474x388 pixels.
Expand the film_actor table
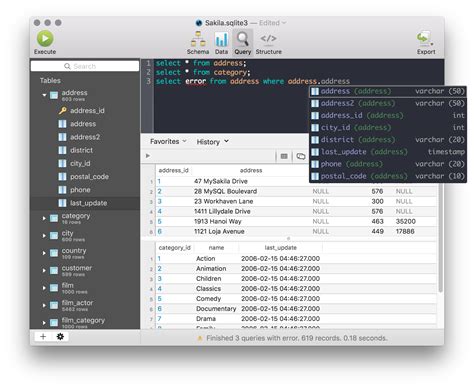[x=44, y=305]
